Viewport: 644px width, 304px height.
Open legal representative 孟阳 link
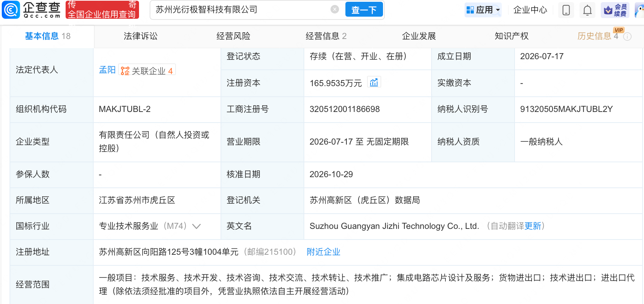[x=107, y=70]
